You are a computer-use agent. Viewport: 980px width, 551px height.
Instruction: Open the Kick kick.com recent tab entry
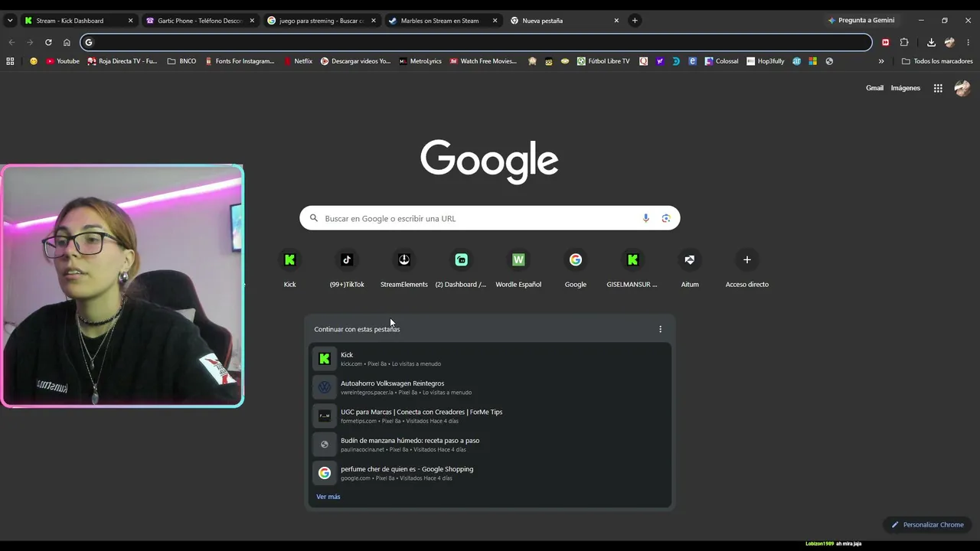[x=489, y=358]
